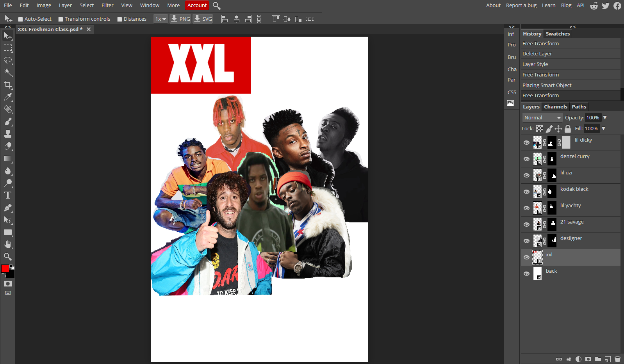Delete layer with the trash icon

tap(617, 359)
